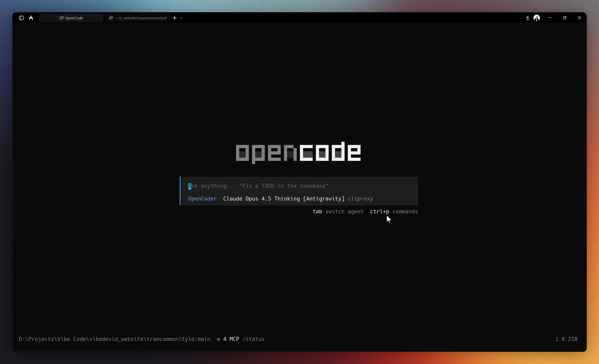Switch to the traecommunityid tab
This screenshot has width=599, height=364.
pos(138,18)
